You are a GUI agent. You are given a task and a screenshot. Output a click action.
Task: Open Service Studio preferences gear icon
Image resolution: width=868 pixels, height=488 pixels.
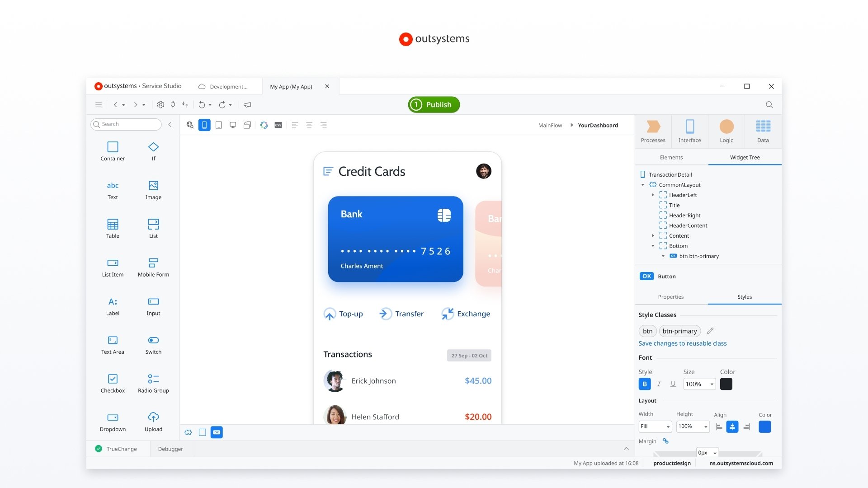(160, 104)
